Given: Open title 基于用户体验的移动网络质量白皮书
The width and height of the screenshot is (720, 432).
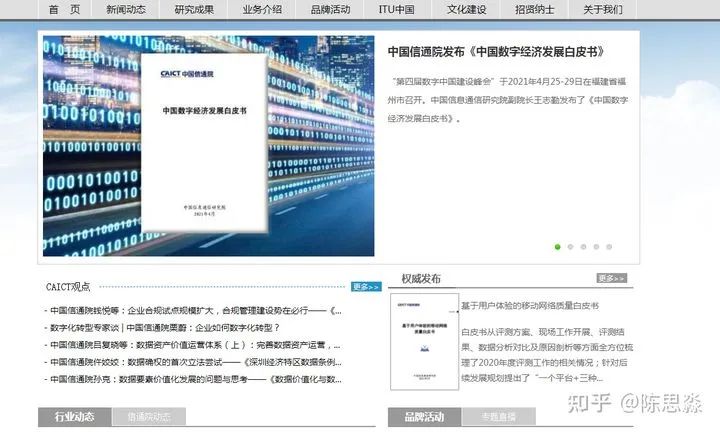Looking at the screenshot, I should click(530, 306).
